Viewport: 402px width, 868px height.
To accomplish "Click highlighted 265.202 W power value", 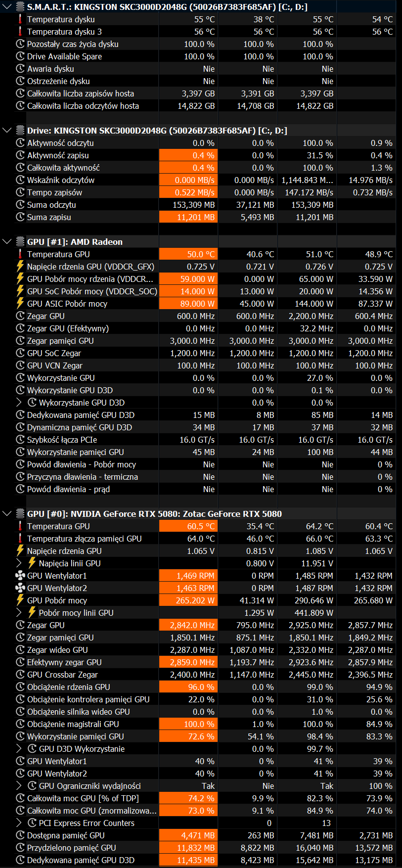I will pos(188,600).
